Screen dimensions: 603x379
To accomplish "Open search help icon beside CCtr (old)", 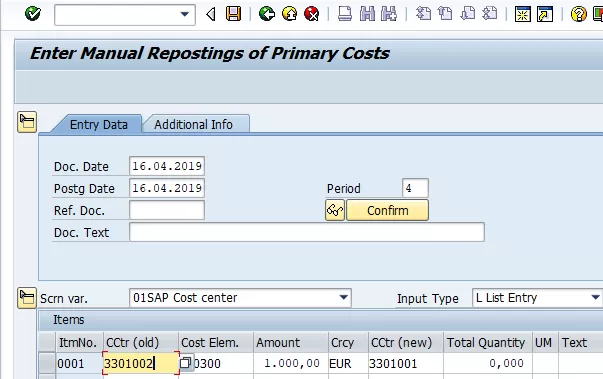I will point(185,363).
